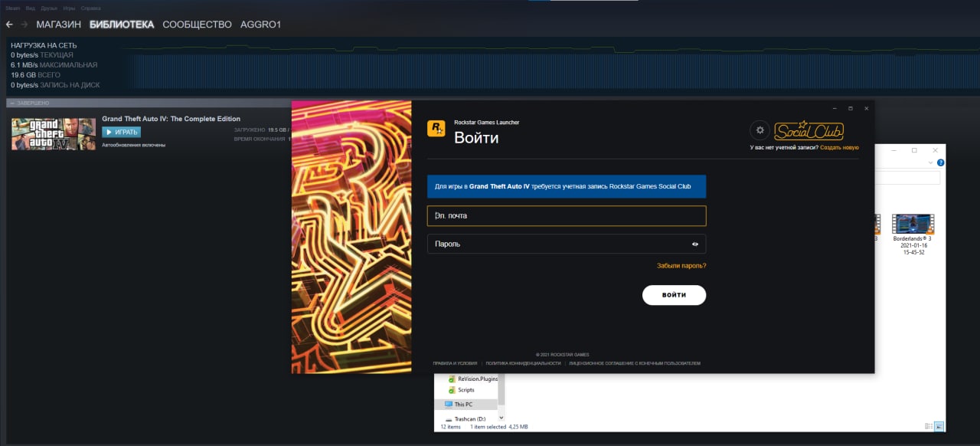The width and height of the screenshot is (980, 446).
Task: Open Rockstar launcher settings gear
Action: [x=759, y=130]
